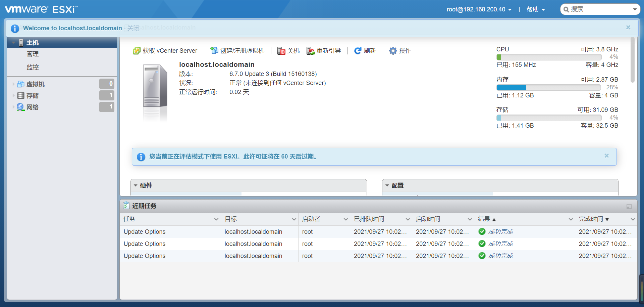The image size is (644, 307).
Task: Click the first row success check icon
Action: tap(482, 231)
